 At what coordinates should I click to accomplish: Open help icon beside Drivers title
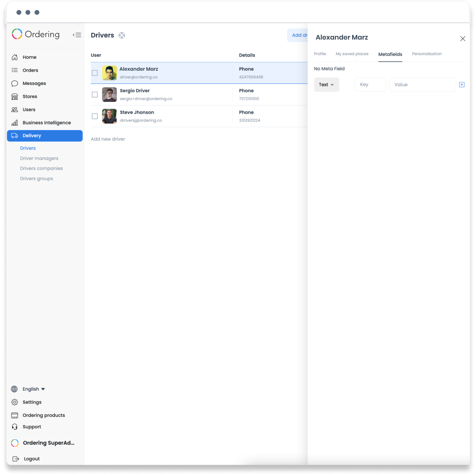tap(122, 35)
